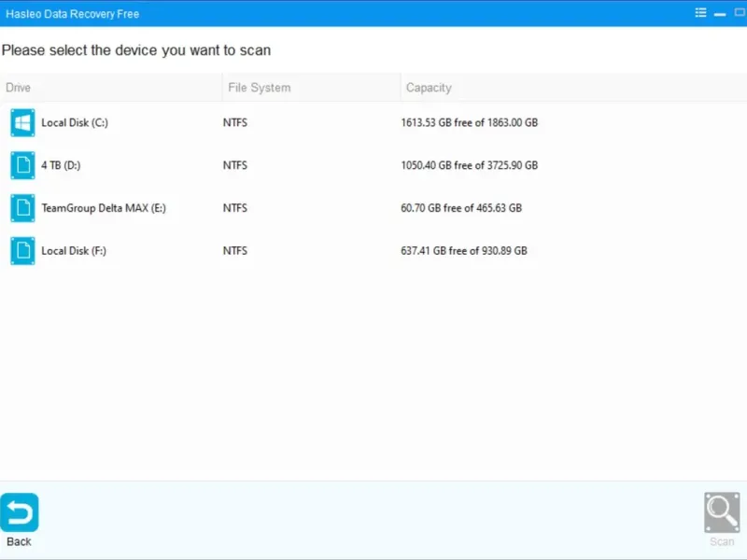
Task: Click capacity 637.41 GB free of 930.89 GB
Action: pyautogui.click(x=464, y=250)
